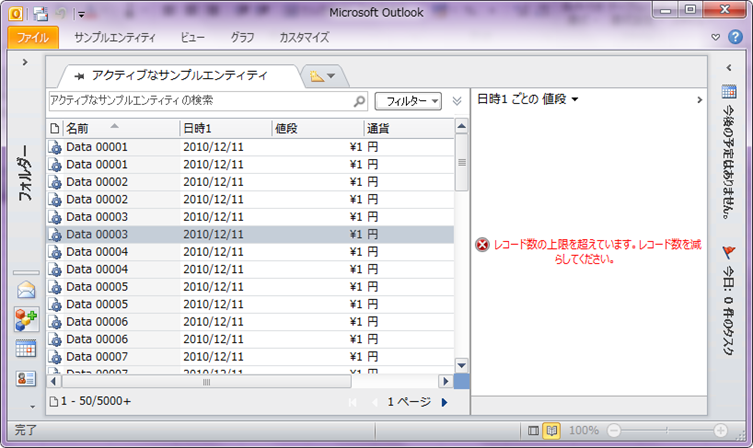753x448 pixels.
Task: Open the ビュー ribbon tab
Action: [x=193, y=37]
